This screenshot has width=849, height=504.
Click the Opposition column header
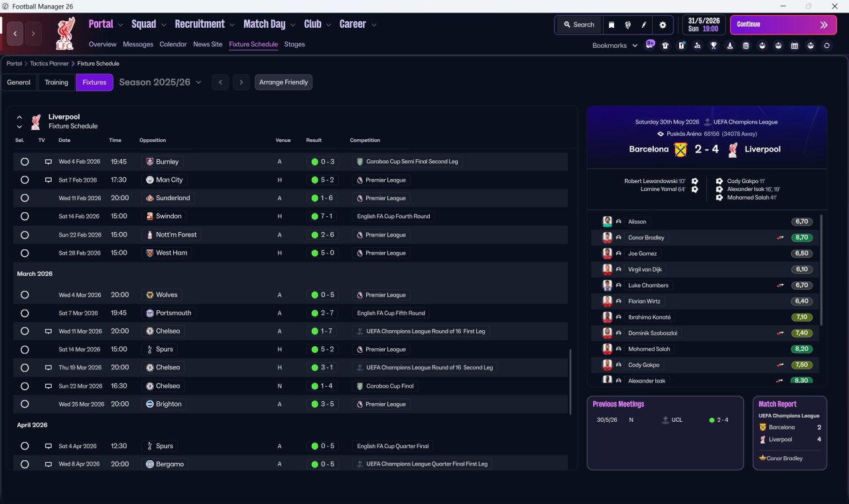click(153, 141)
